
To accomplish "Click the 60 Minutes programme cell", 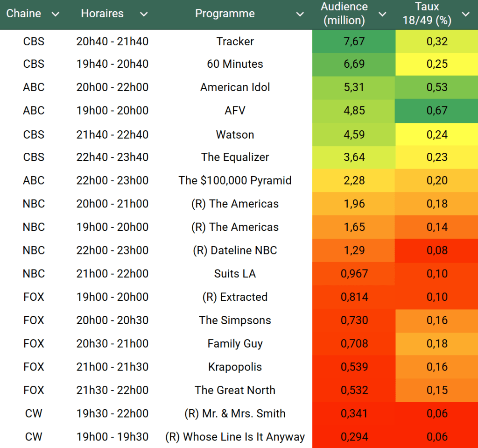I will pos(235,64).
